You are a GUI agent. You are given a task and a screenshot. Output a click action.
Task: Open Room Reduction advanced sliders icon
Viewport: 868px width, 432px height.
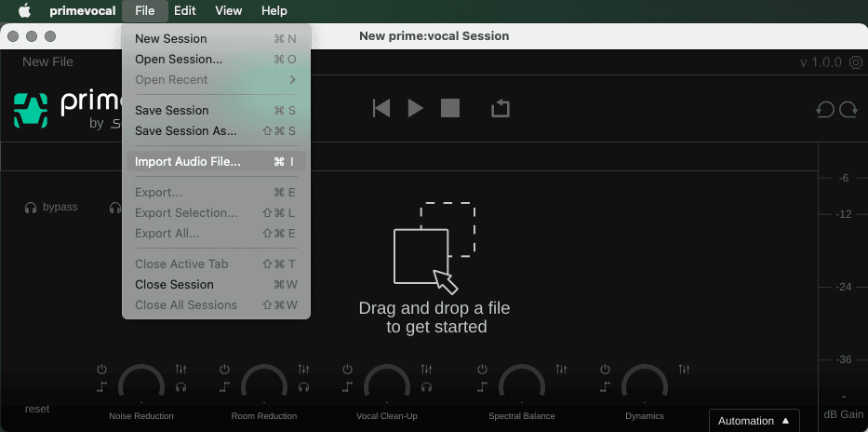[303, 369]
